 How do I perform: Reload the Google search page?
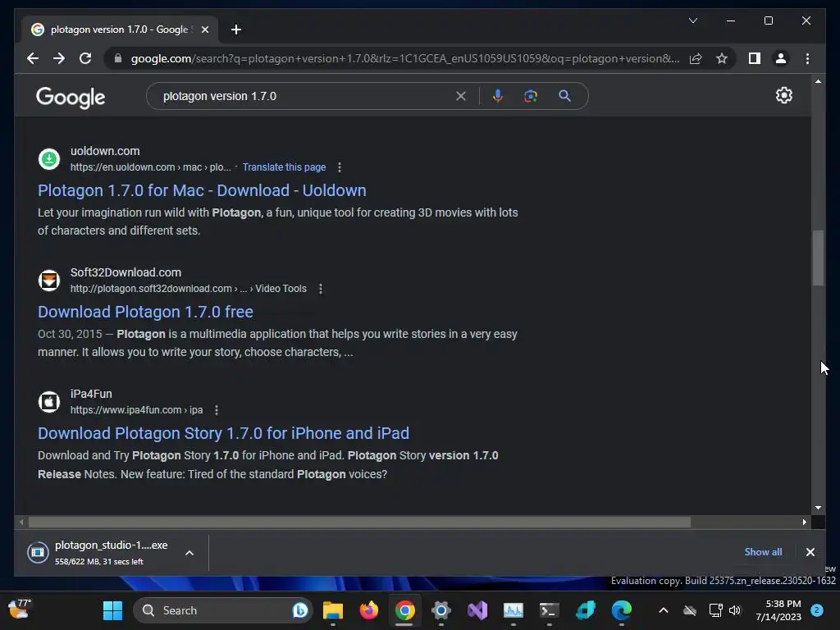(85, 58)
